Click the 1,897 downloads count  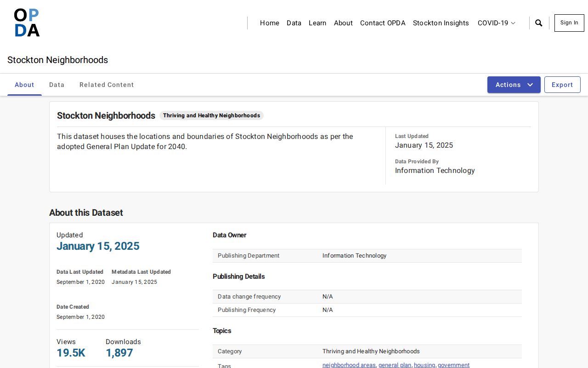[119, 353]
